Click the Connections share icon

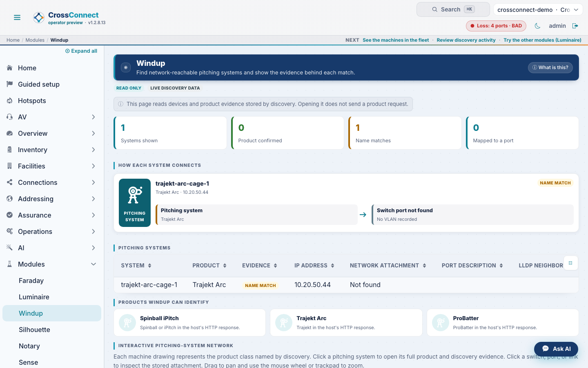(9, 182)
